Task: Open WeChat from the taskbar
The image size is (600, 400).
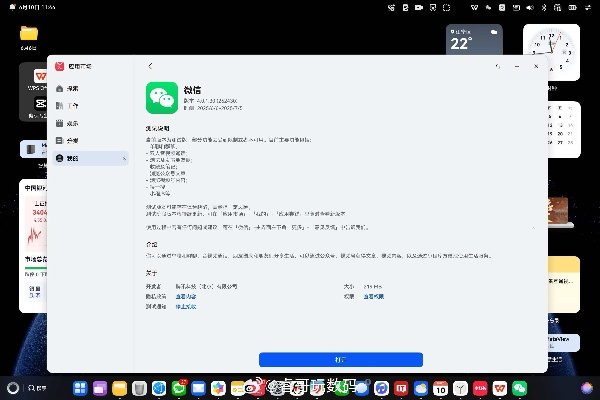Action: (x=519, y=387)
